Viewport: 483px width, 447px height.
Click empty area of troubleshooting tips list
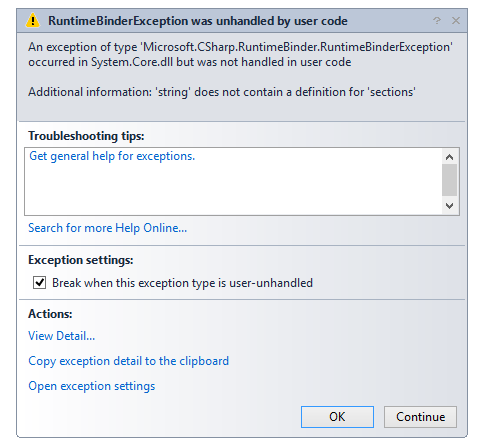click(x=233, y=190)
